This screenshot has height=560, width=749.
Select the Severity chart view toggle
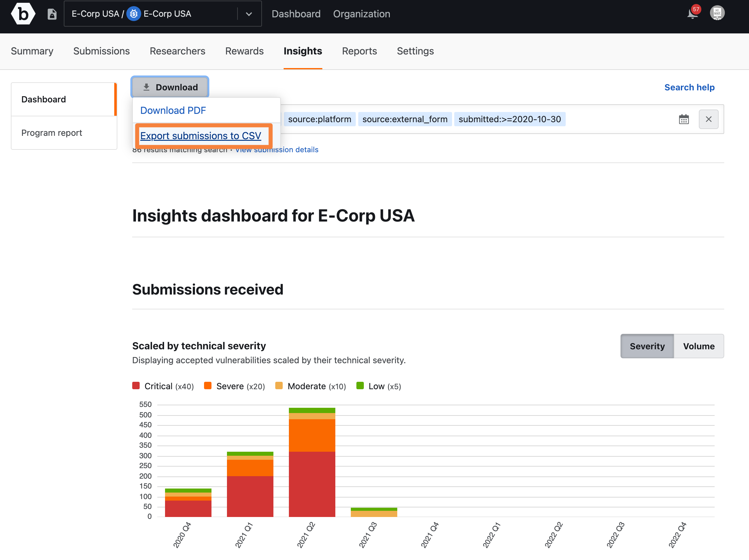tap(647, 346)
